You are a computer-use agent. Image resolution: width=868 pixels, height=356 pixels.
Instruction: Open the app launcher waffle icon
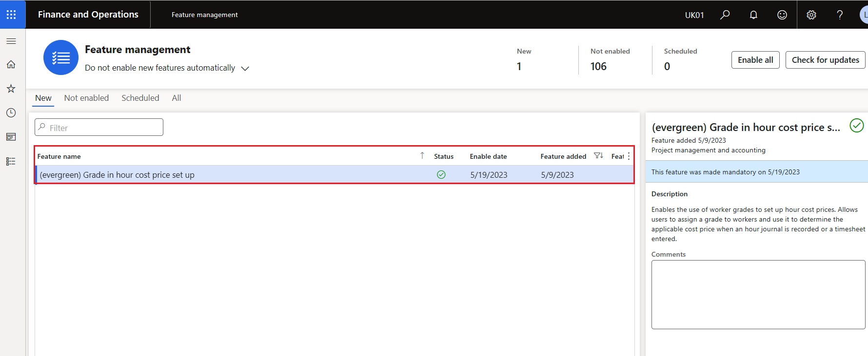[x=11, y=15]
